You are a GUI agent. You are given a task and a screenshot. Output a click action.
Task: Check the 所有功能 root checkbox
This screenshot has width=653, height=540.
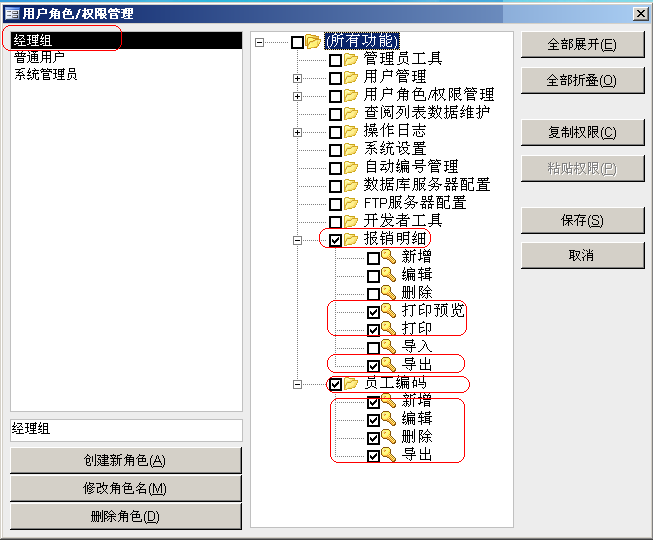point(297,42)
